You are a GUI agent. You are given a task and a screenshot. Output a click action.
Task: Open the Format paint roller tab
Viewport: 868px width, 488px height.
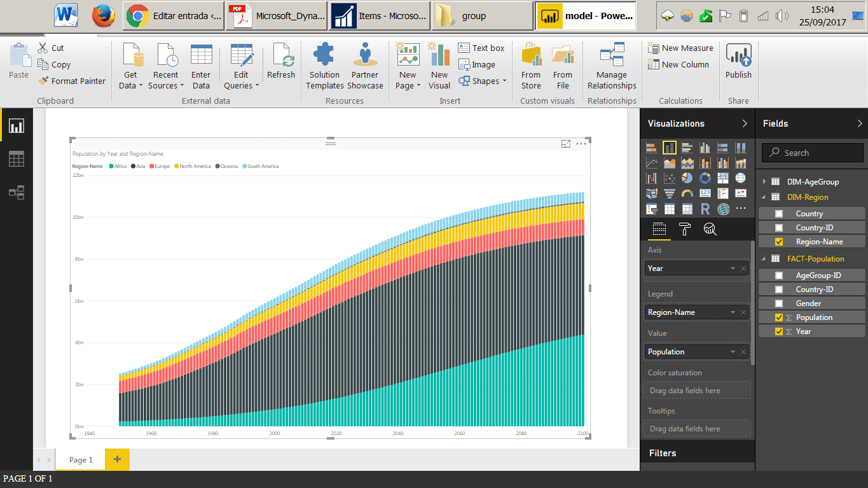[x=684, y=230]
